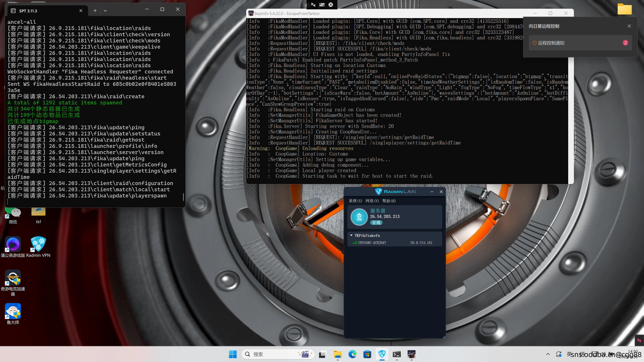Click the remote toolbar close icon
The height and width of the screenshot is (362, 644).
331,5
